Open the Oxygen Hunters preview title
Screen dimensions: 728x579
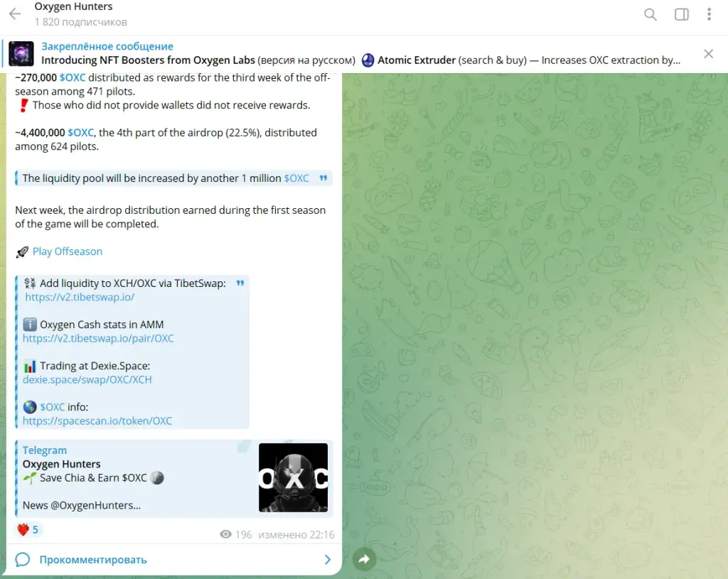(61, 464)
